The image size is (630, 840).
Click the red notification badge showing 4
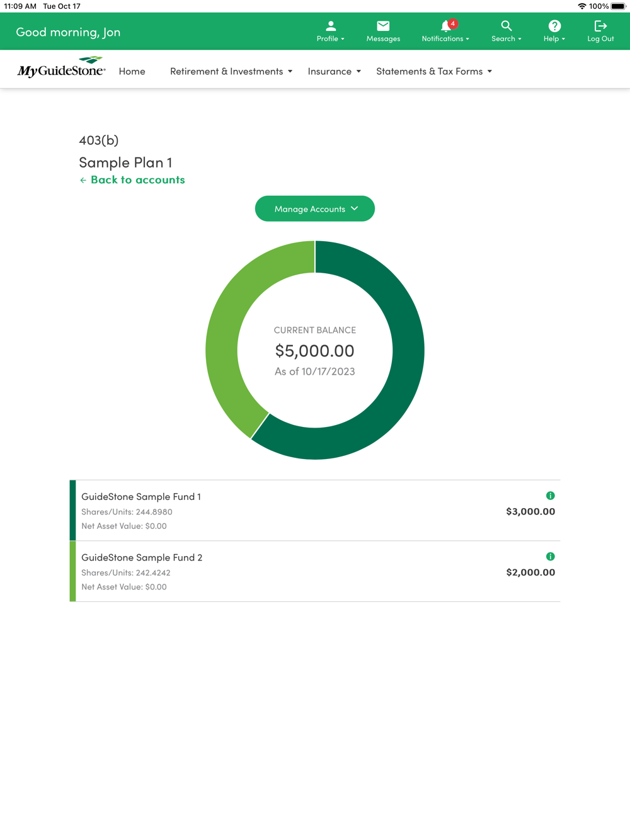(x=452, y=23)
